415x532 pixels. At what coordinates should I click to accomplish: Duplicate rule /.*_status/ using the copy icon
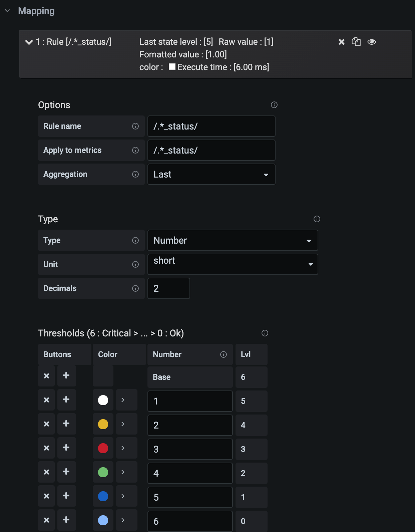(x=356, y=42)
